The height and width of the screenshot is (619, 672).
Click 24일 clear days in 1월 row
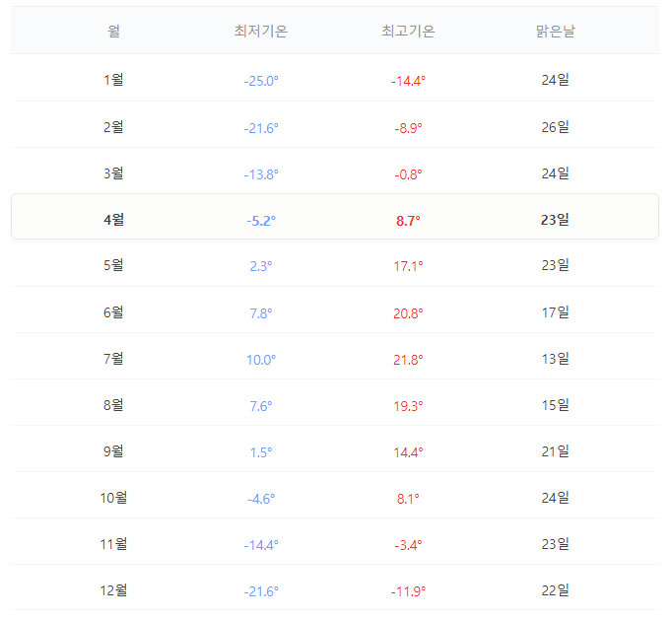[x=556, y=80]
